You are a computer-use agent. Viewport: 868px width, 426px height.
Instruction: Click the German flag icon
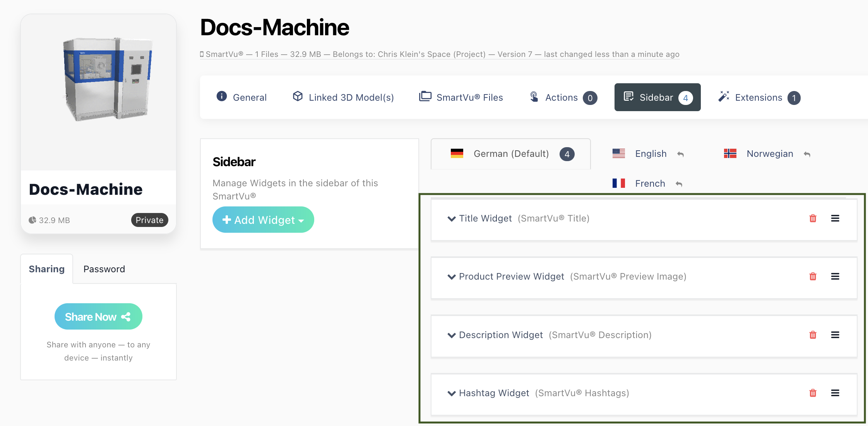457,153
